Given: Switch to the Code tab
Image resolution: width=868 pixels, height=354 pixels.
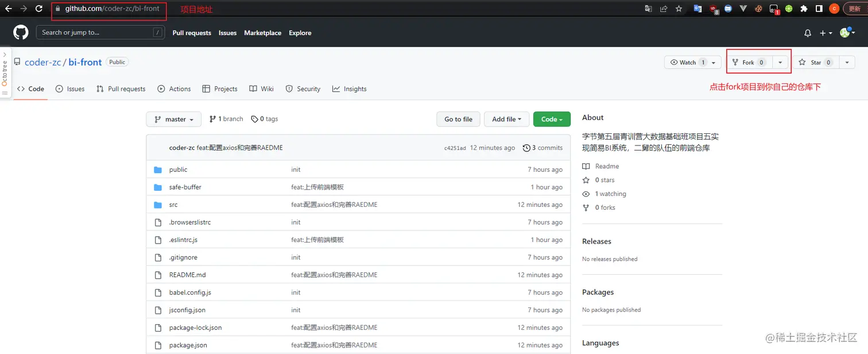Looking at the screenshot, I should (30, 89).
